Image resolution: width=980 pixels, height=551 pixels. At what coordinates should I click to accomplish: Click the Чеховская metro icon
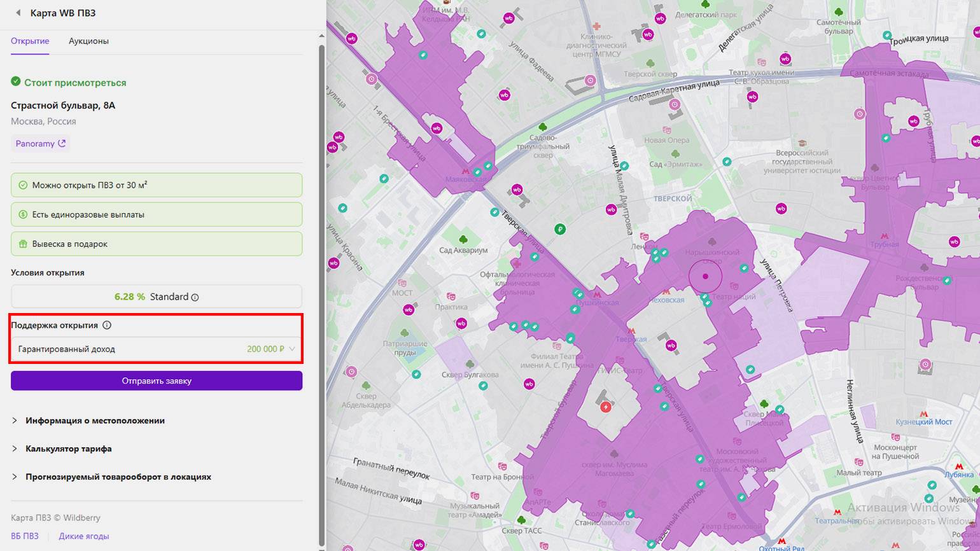(667, 292)
